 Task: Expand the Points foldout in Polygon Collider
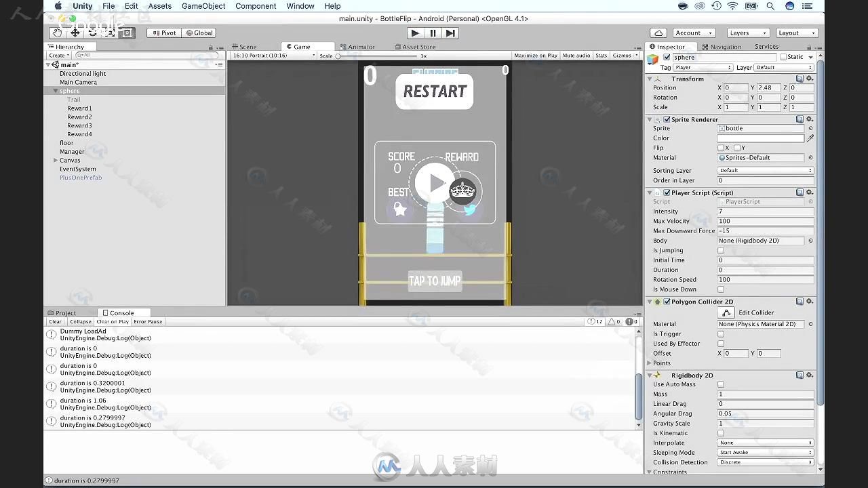coord(649,363)
